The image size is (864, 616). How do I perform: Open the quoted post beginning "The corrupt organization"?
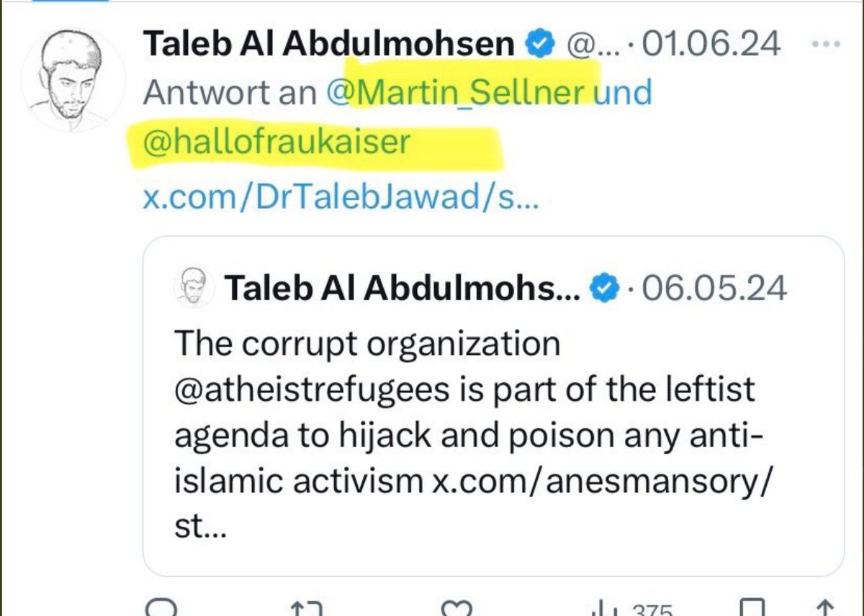[493, 406]
